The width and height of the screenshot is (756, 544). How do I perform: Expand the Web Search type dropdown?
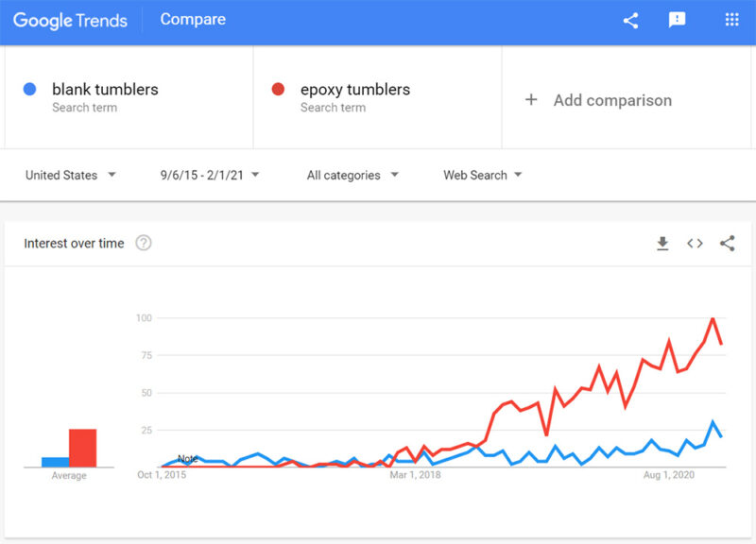coord(483,175)
